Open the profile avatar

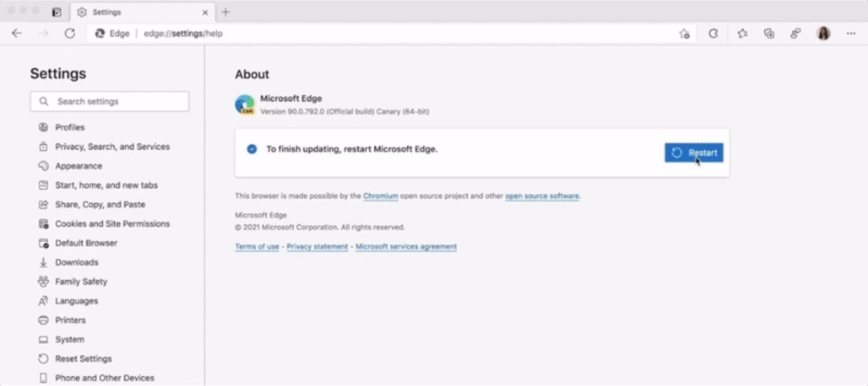(824, 34)
